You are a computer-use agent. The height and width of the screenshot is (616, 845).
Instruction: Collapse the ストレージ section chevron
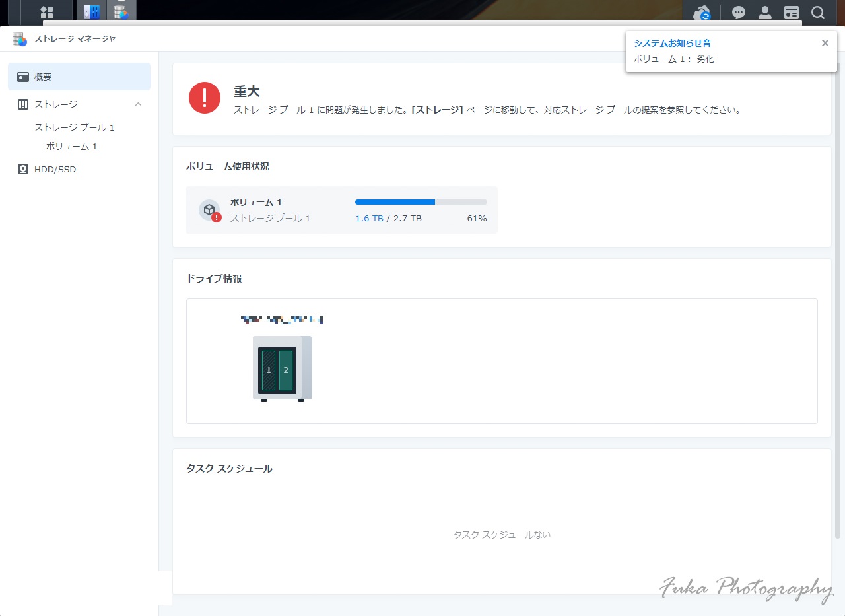[138, 104]
